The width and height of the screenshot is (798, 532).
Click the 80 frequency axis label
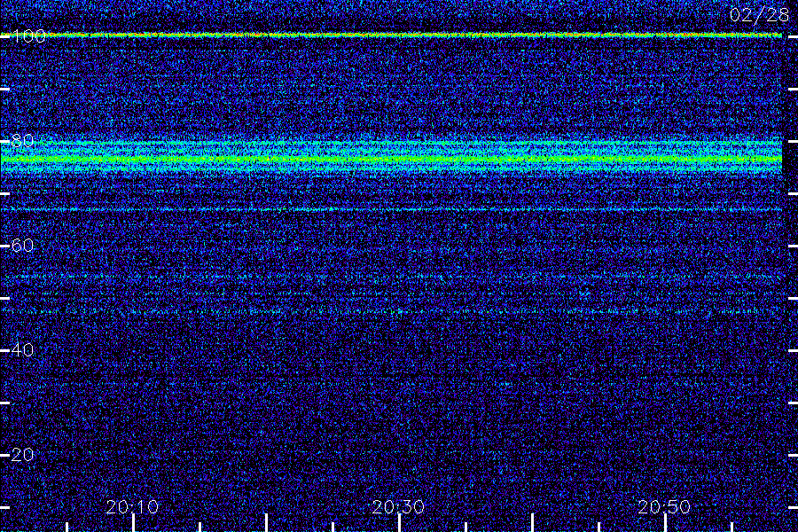[22, 140]
